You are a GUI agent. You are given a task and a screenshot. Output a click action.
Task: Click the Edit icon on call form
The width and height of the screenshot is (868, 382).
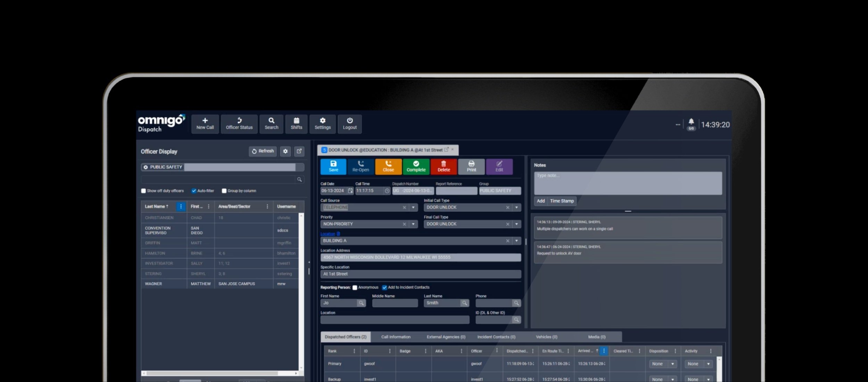[498, 166]
